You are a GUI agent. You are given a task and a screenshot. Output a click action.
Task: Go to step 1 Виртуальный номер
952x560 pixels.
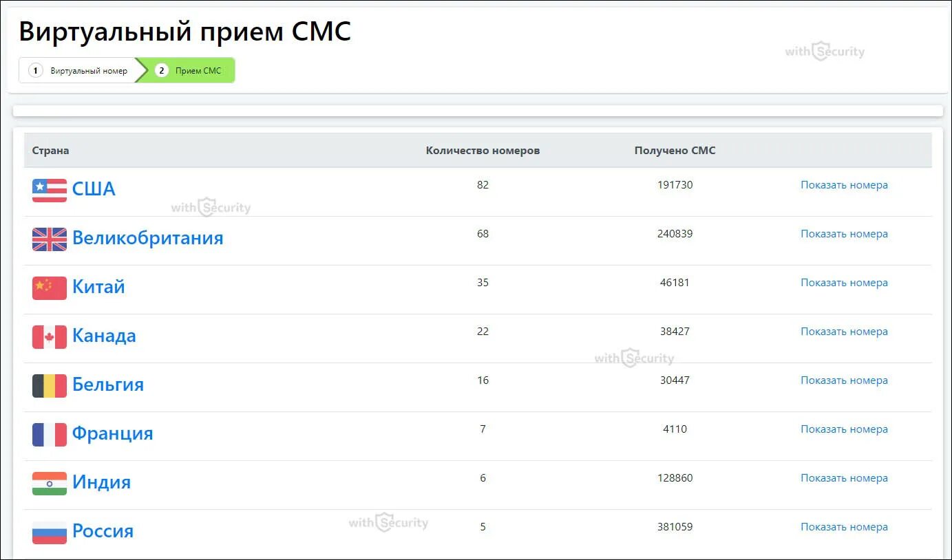point(78,70)
